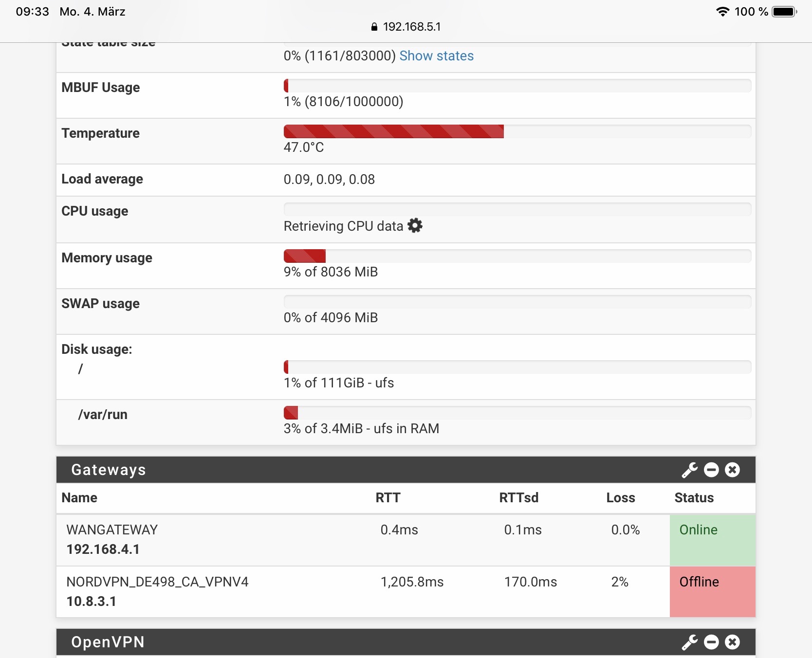The height and width of the screenshot is (658, 812).
Task: Click the NORDVPN_DE498_CA_VPNV4 gateway entry
Action: tap(157, 582)
